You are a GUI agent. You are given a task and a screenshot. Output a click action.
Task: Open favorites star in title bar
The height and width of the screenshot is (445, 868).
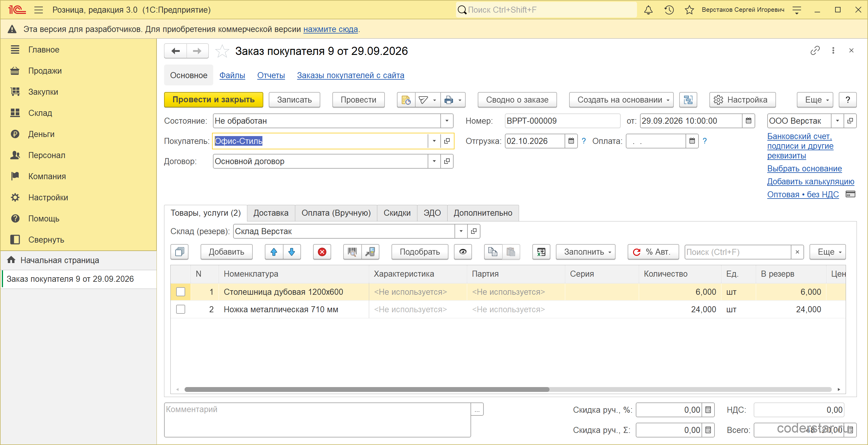pyautogui.click(x=689, y=10)
